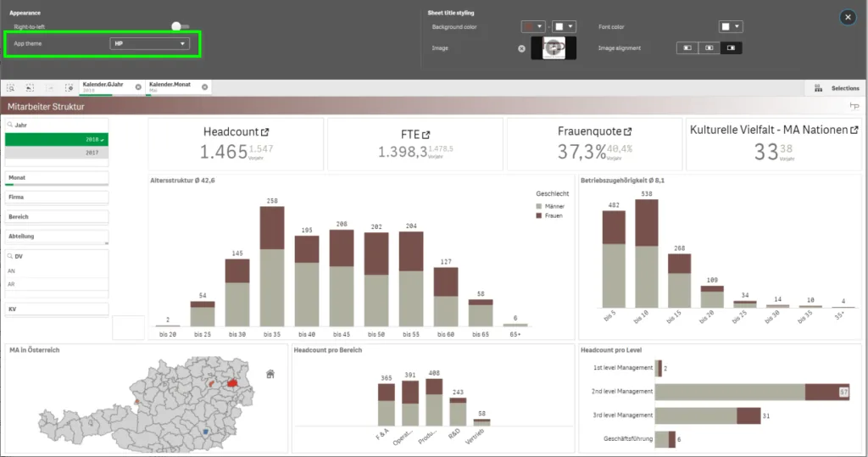Click the hp logo in sheet title
The width and height of the screenshot is (868, 457).
854,105
